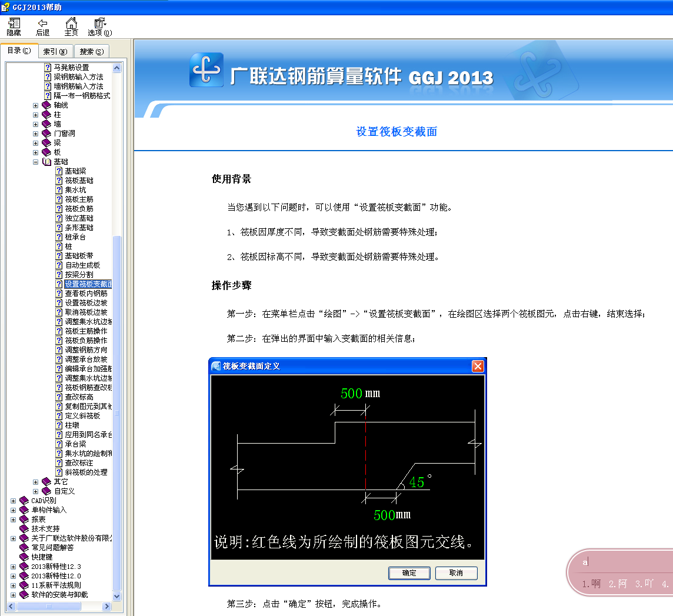Click the page icon beside 集水坑

[x=59, y=190]
